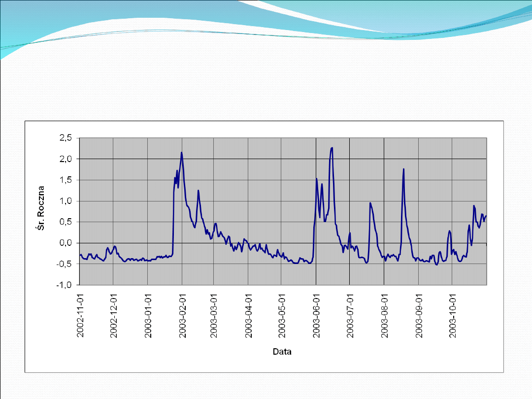Click the mid-August 2003 spike
Screen dimensions: 532x399
pyautogui.click(x=403, y=169)
